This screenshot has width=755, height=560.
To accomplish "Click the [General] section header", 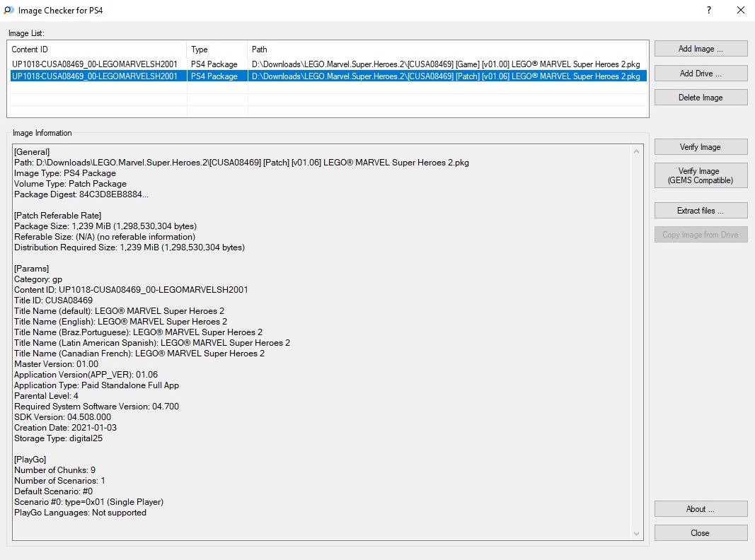I will [32, 152].
